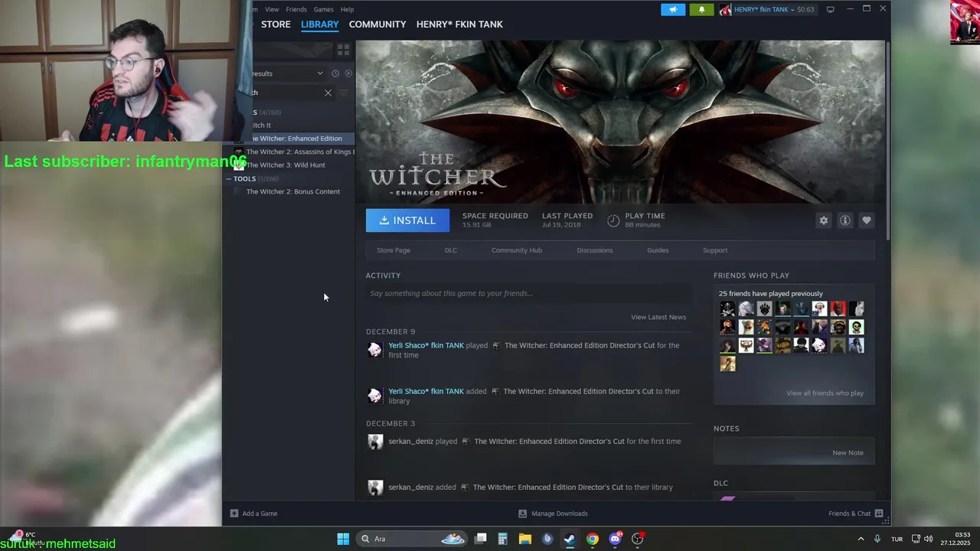
Task: Click the activity 'Say something' input field
Action: 529,293
